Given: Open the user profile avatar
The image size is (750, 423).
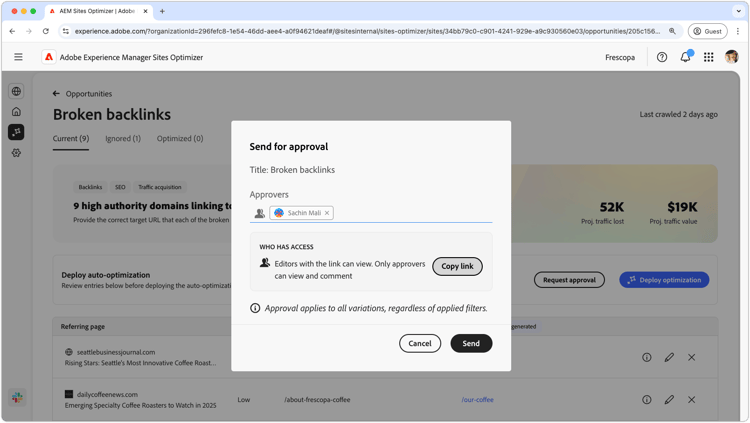Looking at the screenshot, I should coord(731,57).
